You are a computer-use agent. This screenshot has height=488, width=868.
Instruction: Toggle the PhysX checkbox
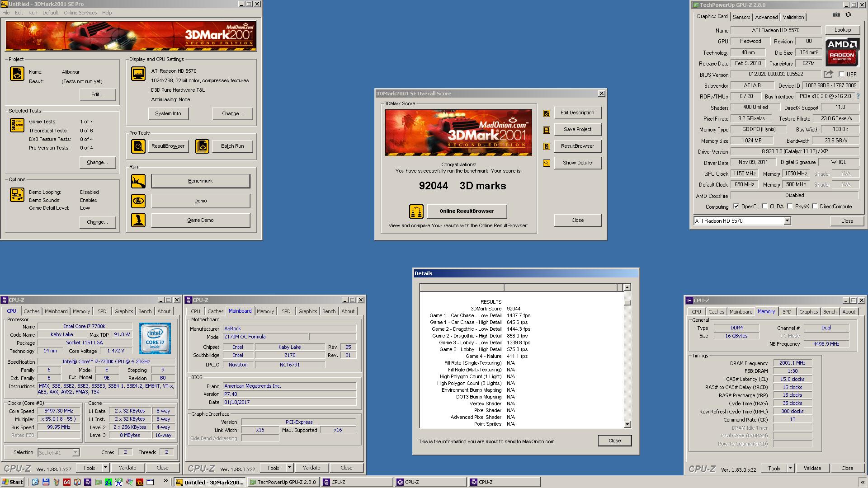(x=790, y=206)
